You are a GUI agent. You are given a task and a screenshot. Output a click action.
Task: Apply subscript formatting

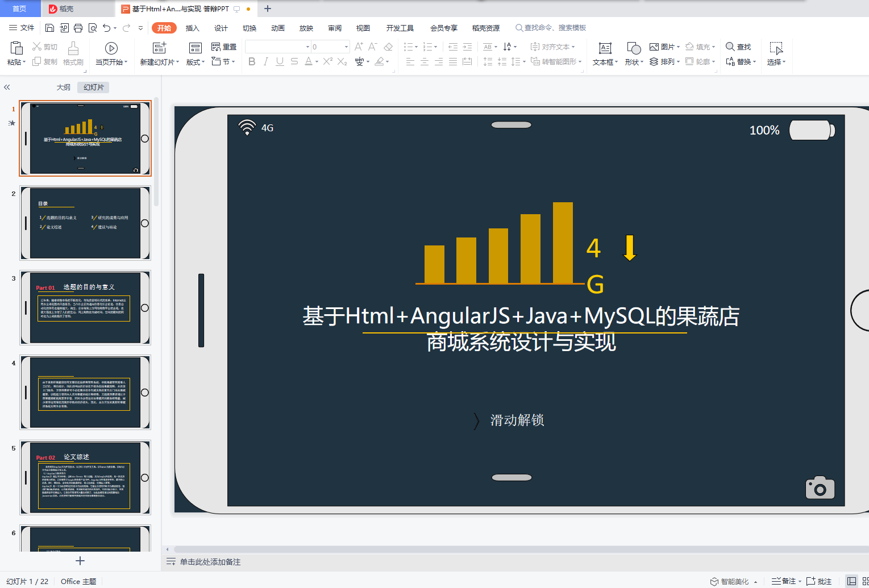[342, 61]
